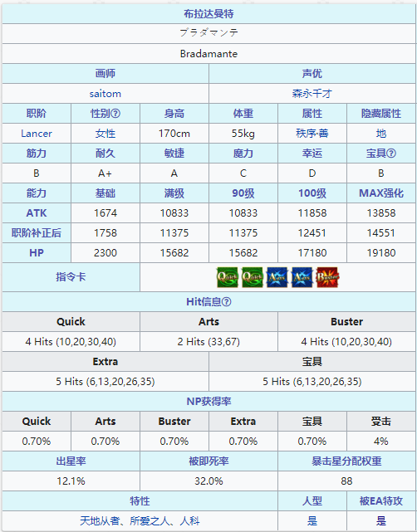This screenshot has height=532, width=417.
Task: Click the base HP value 2300
Action: click(105, 253)
